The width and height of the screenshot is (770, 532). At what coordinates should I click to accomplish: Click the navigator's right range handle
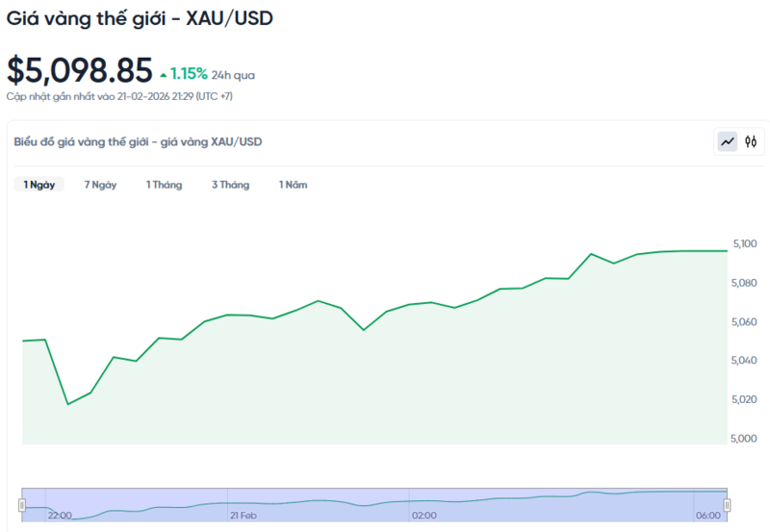728,505
